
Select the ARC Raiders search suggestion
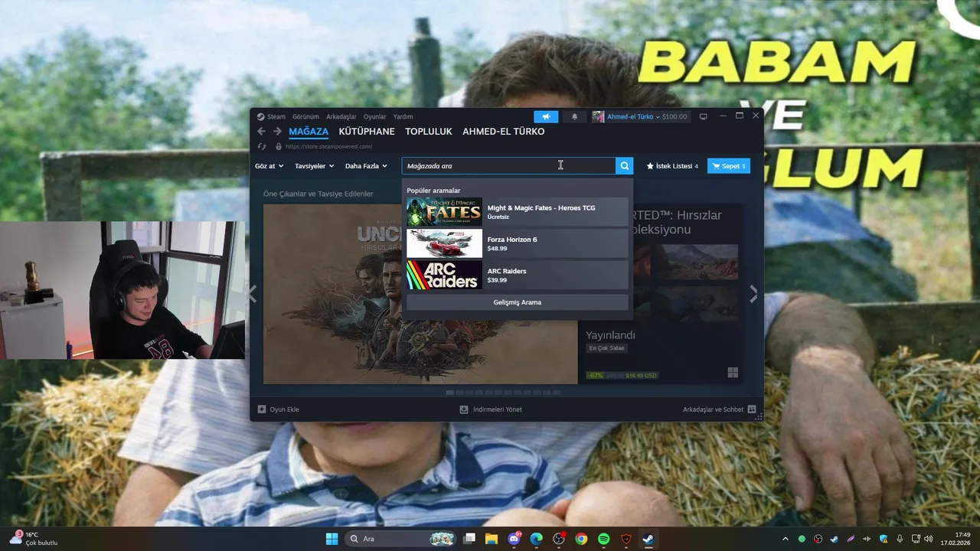(518, 275)
